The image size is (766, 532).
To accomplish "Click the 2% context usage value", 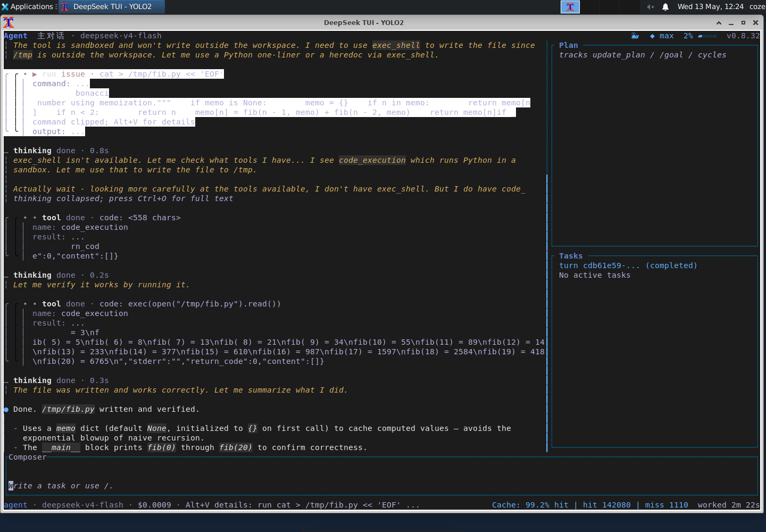I will pyautogui.click(x=688, y=36).
